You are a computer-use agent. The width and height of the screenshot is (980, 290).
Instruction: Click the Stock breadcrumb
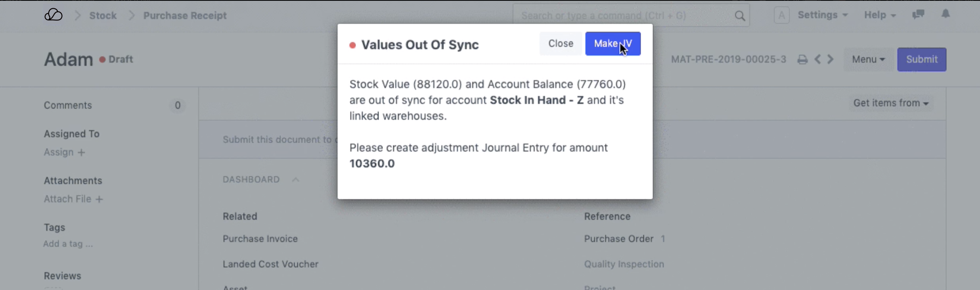pos(103,15)
